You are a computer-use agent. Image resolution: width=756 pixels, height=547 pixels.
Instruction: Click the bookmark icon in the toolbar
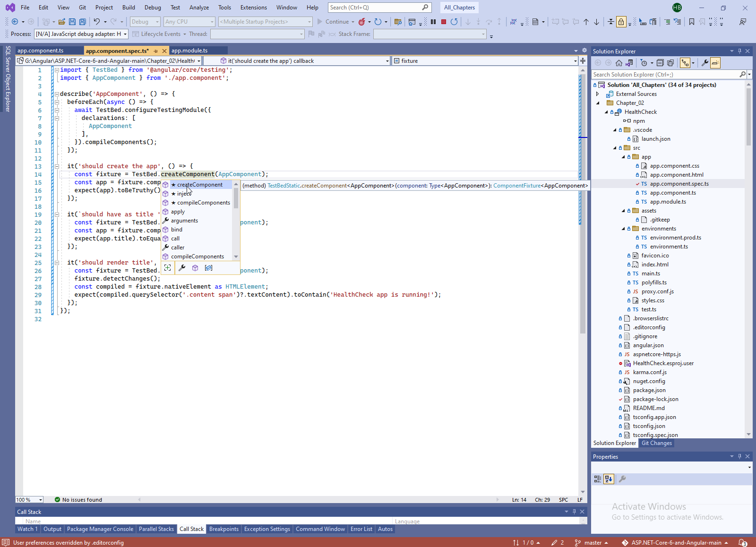[x=691, y=22]
